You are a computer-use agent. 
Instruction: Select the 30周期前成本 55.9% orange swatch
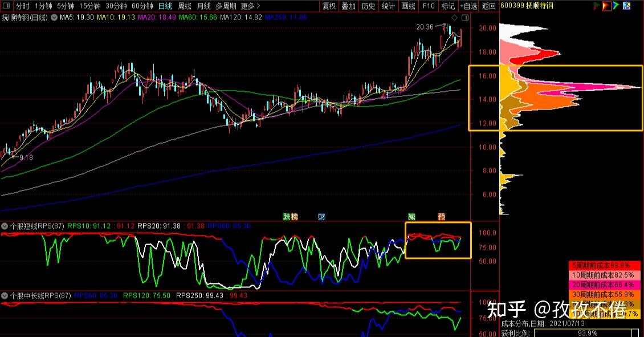point(605,294)
